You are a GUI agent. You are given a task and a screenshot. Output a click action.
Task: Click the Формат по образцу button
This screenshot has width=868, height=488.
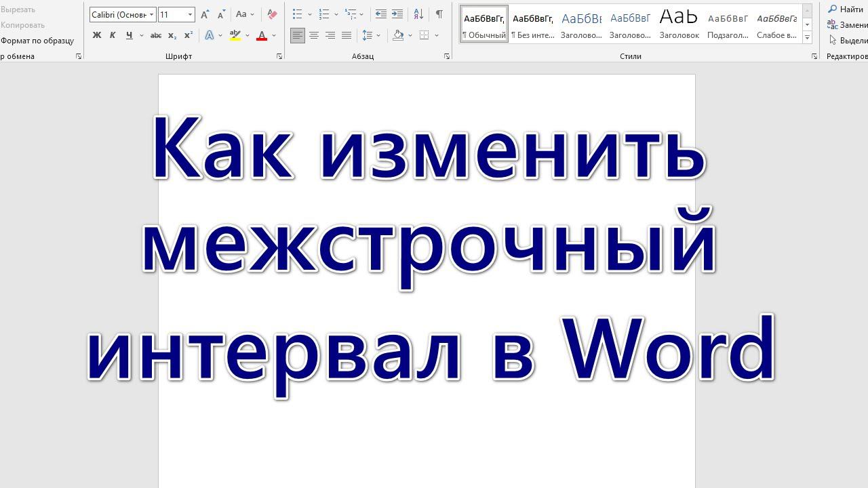click(x=37, y=41)
